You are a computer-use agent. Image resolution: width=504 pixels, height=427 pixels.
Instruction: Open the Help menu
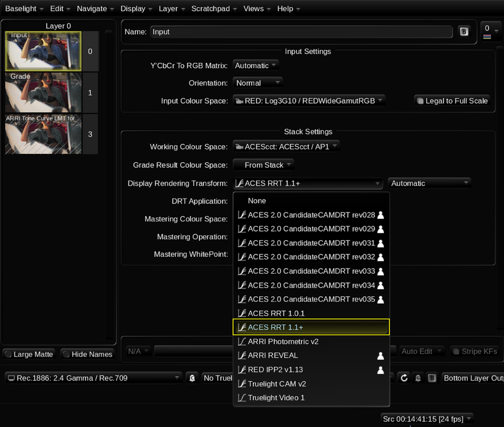[289, 9]
